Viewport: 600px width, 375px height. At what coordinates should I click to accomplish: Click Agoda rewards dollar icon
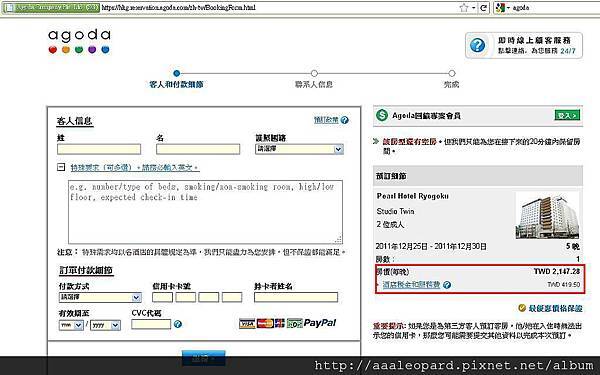pos(382,115)
